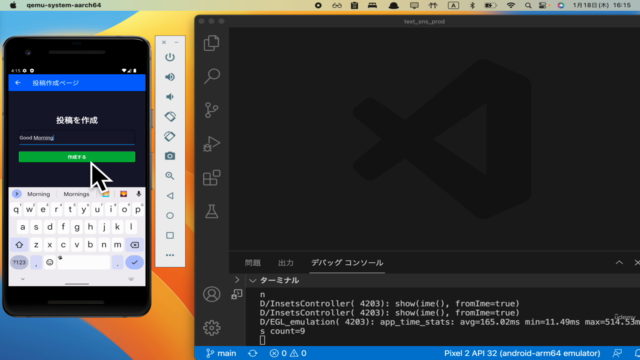
Task: Open Bluetooth menu in the macOS menu bar
Action: [x=472, y=5]
